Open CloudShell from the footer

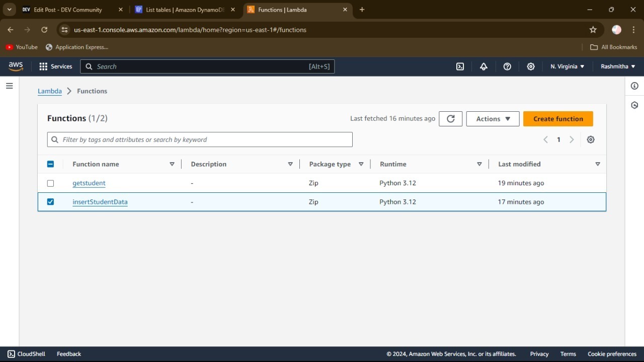click(26, 354)
